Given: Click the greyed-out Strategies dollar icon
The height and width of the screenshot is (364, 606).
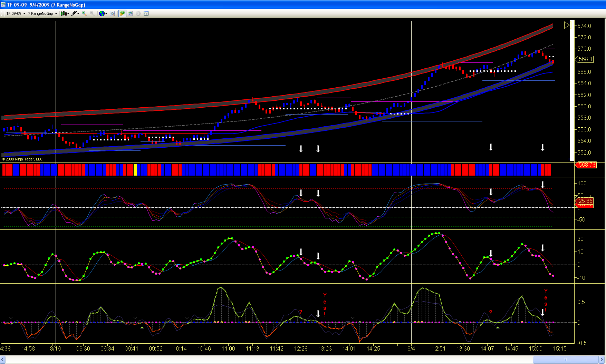Looking at the screenshot, I should [x=138, y=13].
